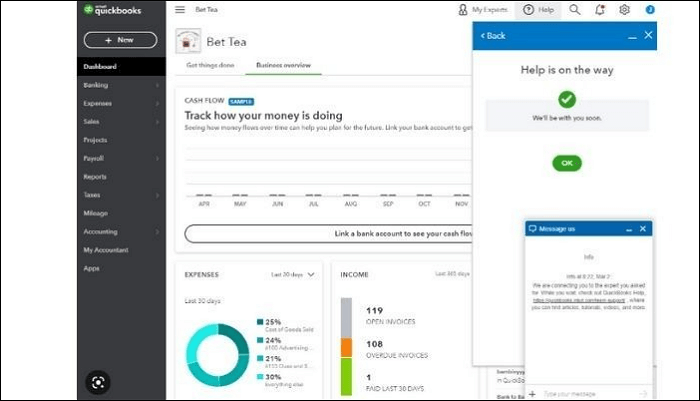
Task: Toggle the hamburger navigation menu icon
Action: (x=180, y=9)
